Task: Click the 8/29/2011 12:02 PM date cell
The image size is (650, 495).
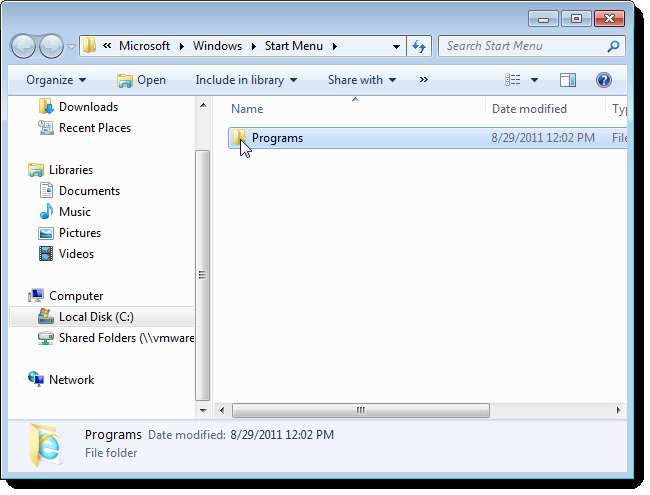Action: [x=543, y=138]
